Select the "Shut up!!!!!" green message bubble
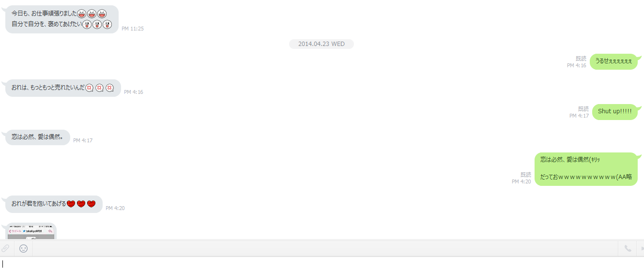This screenshot has width=644, height=272. coord(615,111)
